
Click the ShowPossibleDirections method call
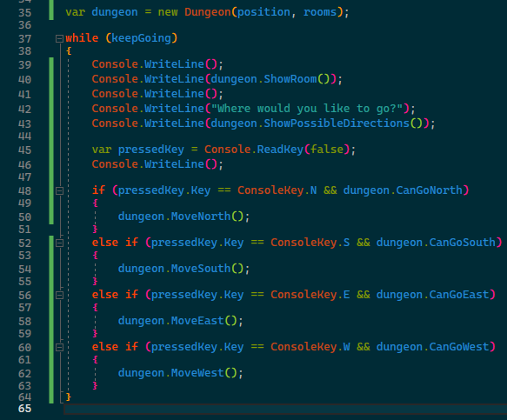(337, 123)
